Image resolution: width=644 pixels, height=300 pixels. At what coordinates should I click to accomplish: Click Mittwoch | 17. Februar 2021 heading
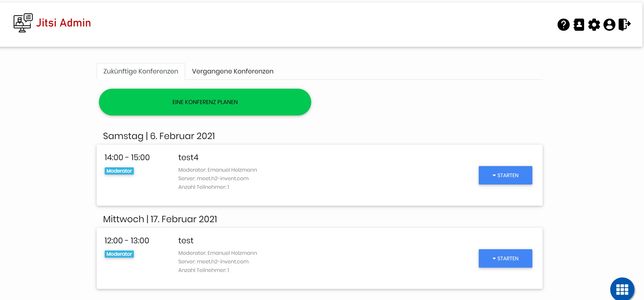160,219
